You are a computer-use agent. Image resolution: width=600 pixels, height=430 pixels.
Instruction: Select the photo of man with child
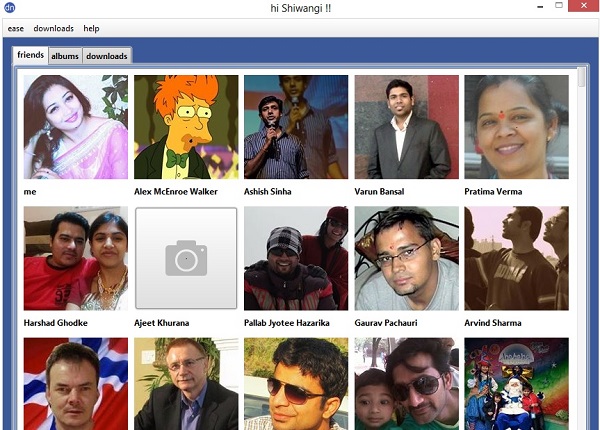coord(406,384)
